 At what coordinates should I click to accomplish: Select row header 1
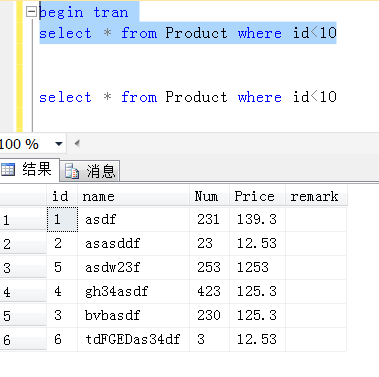tap(23, 220)
